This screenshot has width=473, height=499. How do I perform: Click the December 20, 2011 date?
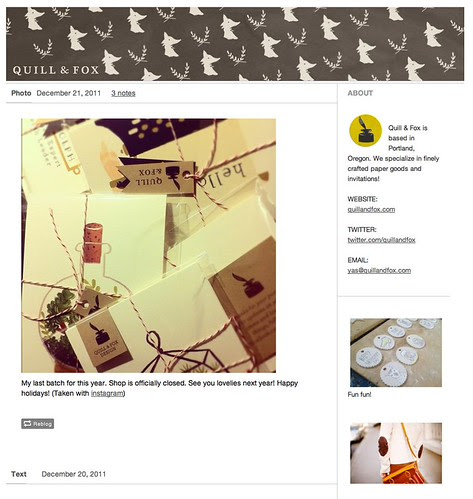(x=74, y=474)
